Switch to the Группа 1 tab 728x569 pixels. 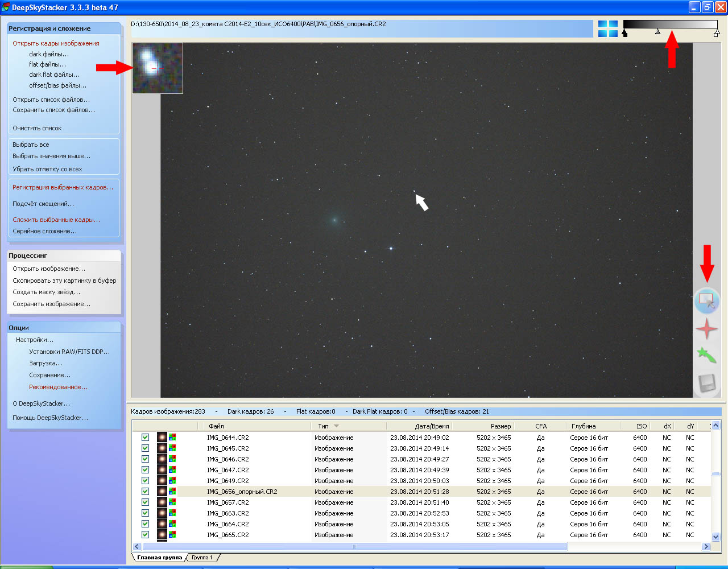(202, 558)
